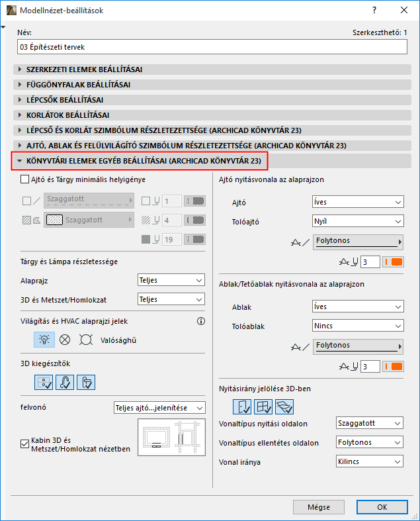Open the help question mark button
This screenshot has width=420, height=521.
click(374, 10)
